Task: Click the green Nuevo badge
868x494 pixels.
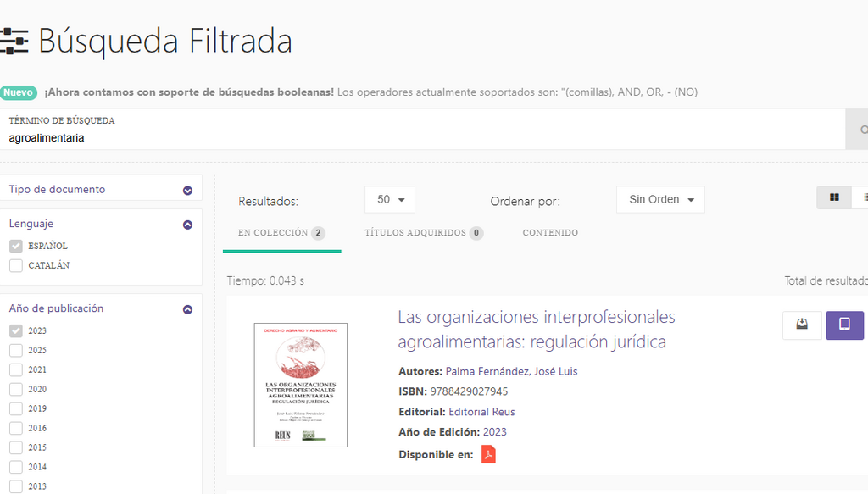Action: pyautogui.click(x=19, y=92)
